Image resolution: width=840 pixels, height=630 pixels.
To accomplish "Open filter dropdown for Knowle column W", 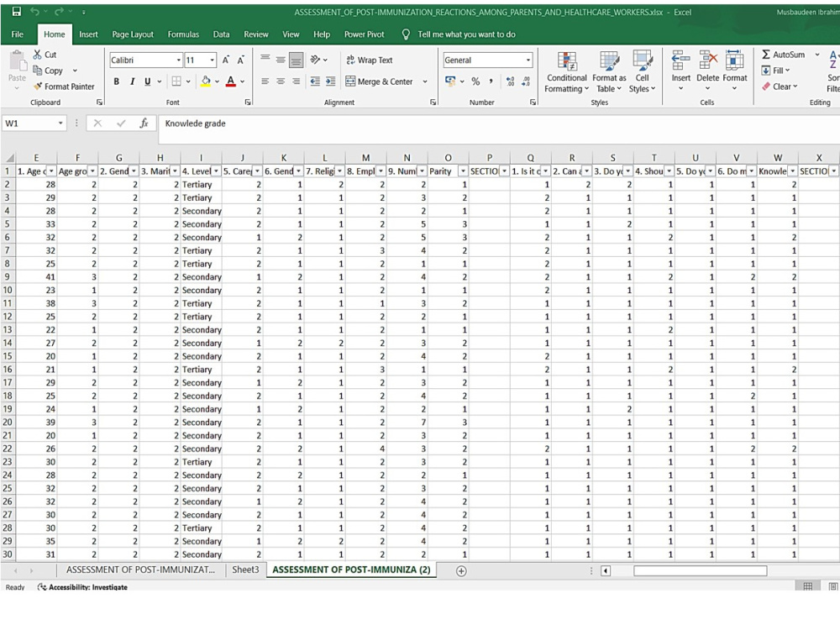I will click(792, 171).
